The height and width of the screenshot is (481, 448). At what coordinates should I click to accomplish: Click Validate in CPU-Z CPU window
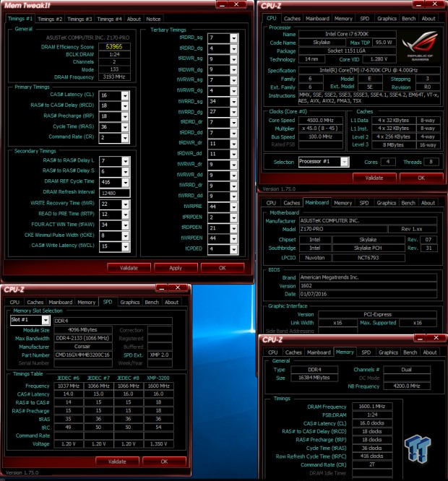374,178
